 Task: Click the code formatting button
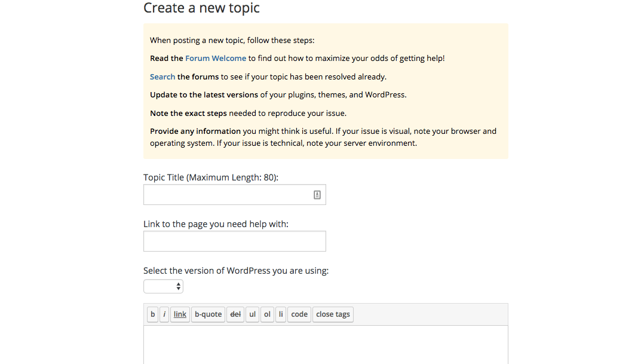pos(299,314)
